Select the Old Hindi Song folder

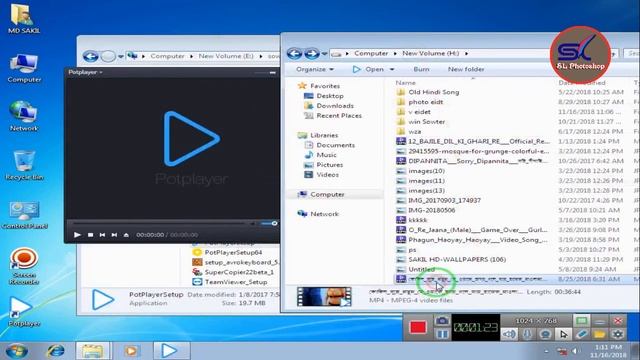tap(433, 92)
